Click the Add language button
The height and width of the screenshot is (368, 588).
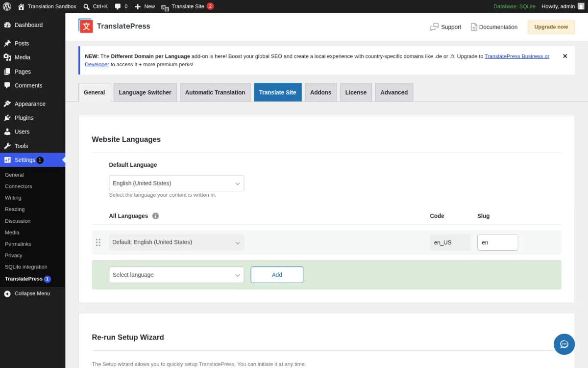point(277,275)
